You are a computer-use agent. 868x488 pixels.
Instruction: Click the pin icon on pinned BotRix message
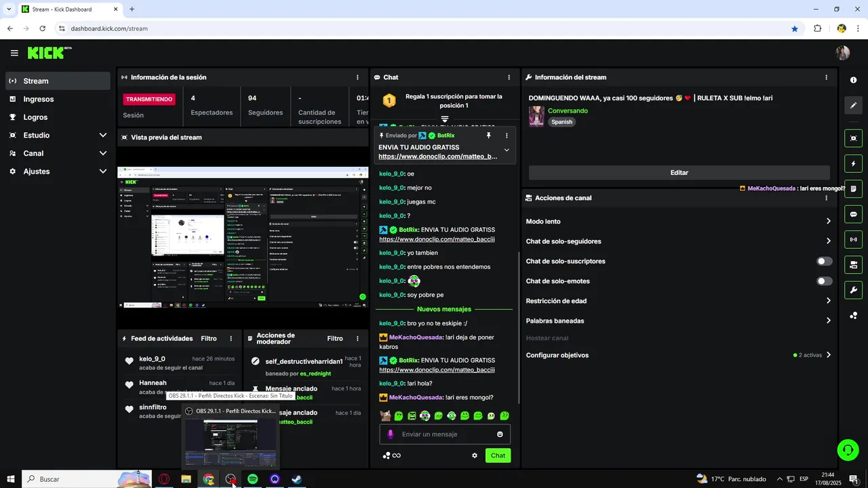click(x=488, y=136)
